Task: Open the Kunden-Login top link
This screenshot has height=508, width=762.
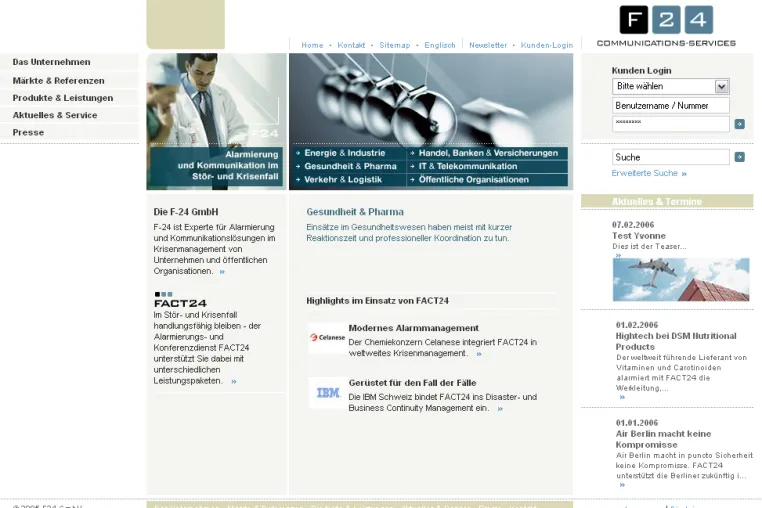Action: coord(547,45)
